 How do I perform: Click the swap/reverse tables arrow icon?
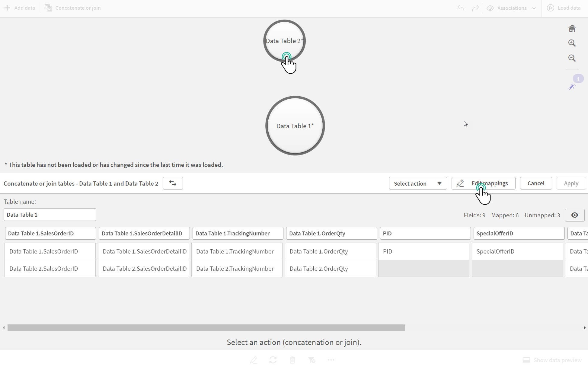[172, 183]
